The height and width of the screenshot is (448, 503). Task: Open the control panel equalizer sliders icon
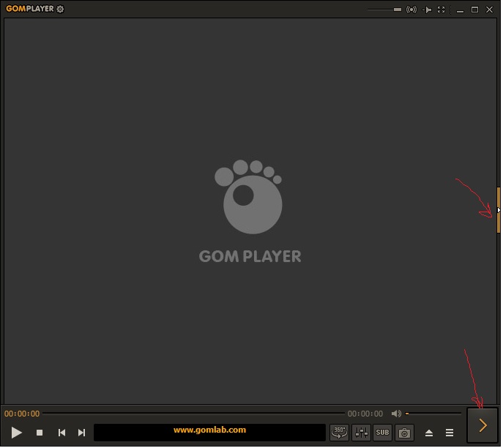[362, 434]
